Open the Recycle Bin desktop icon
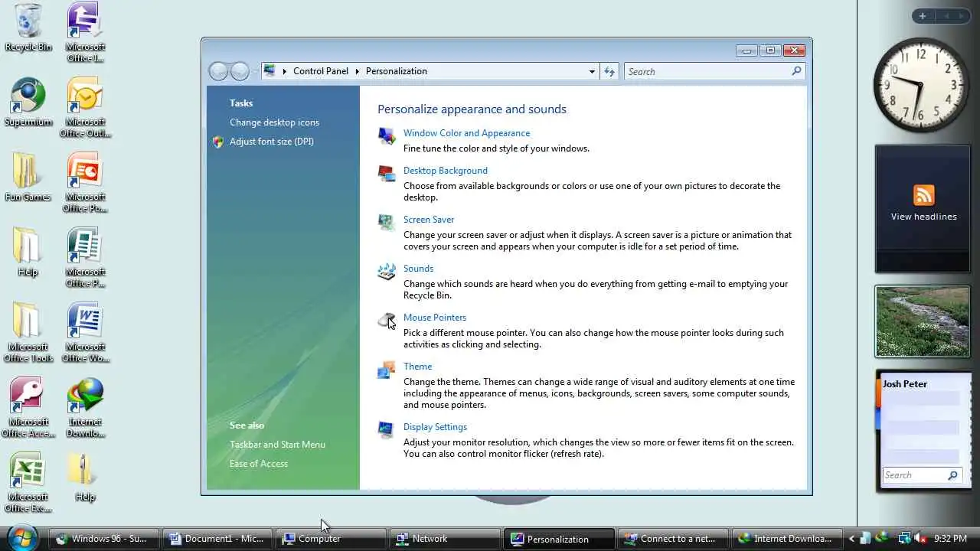This screenshot has height=551, width=980. tap(28, 27)
